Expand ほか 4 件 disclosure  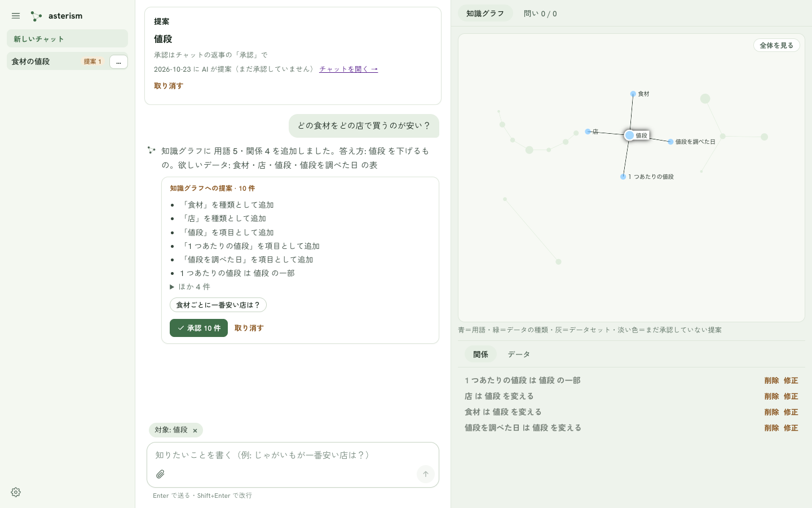point(190,287)
